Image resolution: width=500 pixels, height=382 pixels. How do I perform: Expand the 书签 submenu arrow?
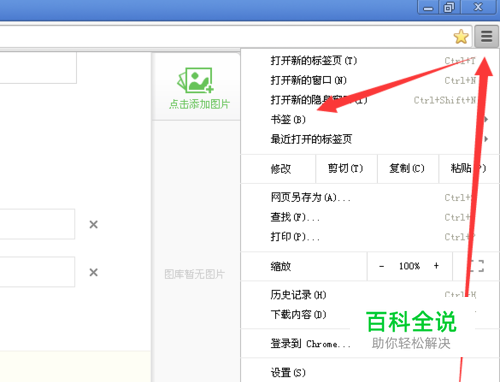click(x=486, y=119)
